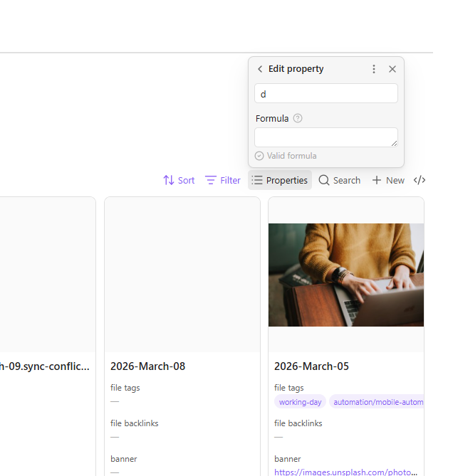Open the 2026-March-05 card title

(x=311, y=366)
